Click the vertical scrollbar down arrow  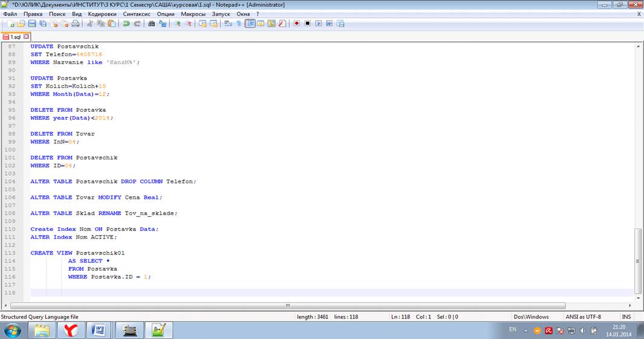click(x=639, y=297)
